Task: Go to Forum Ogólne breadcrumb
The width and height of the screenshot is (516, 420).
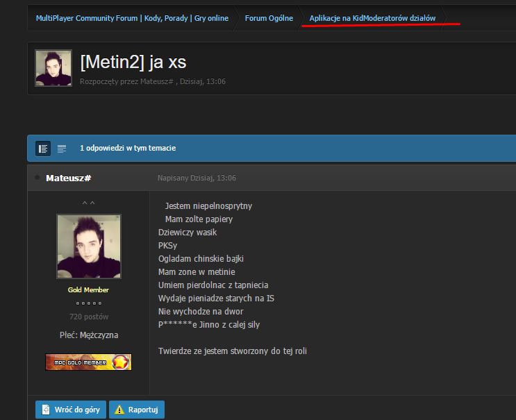Action: click(x=269, y=18)
